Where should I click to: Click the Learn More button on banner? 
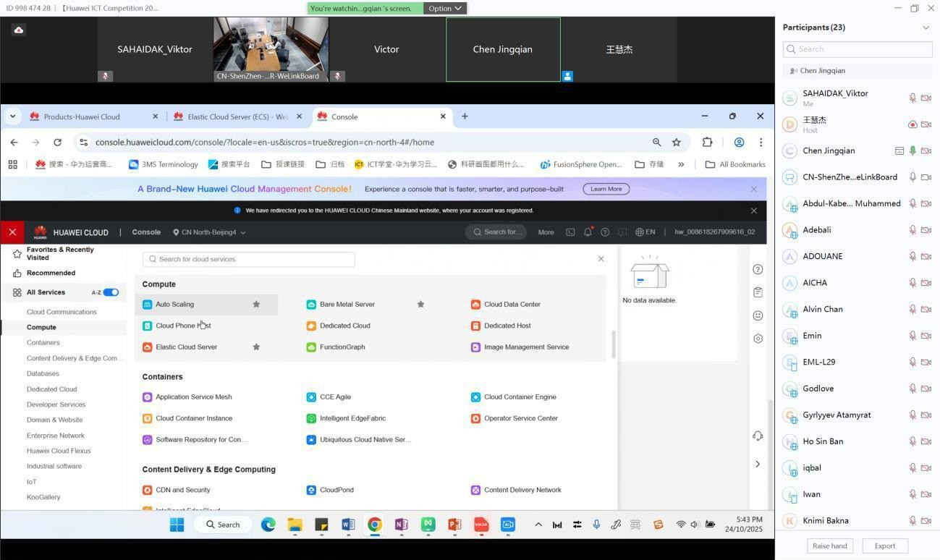point(606,189)
